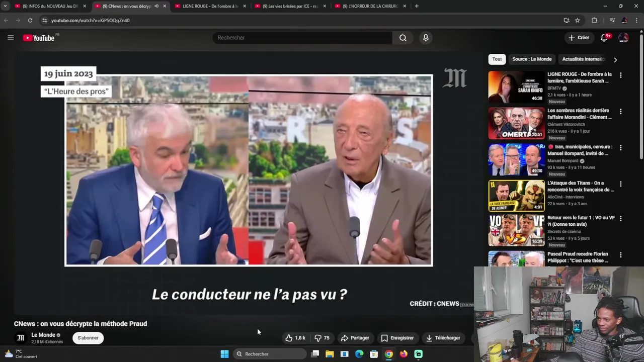Image resolution: width=644 pixels, height=362 pixels.
Task: Click the search magnifier button
Action: [x=403, y=38]
